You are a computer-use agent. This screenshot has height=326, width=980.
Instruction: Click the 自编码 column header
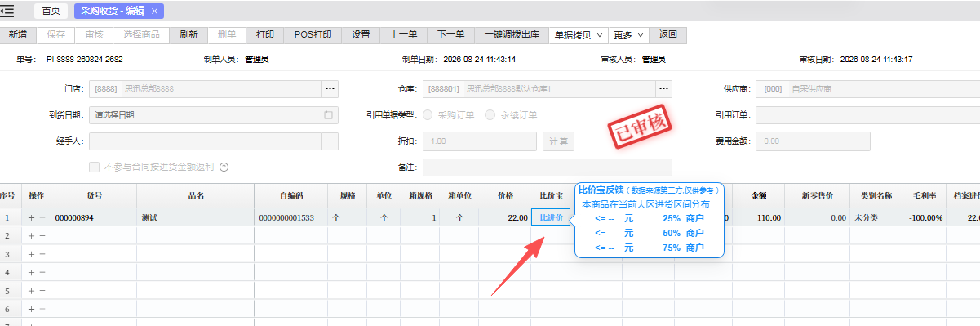(x=290, y=196)
